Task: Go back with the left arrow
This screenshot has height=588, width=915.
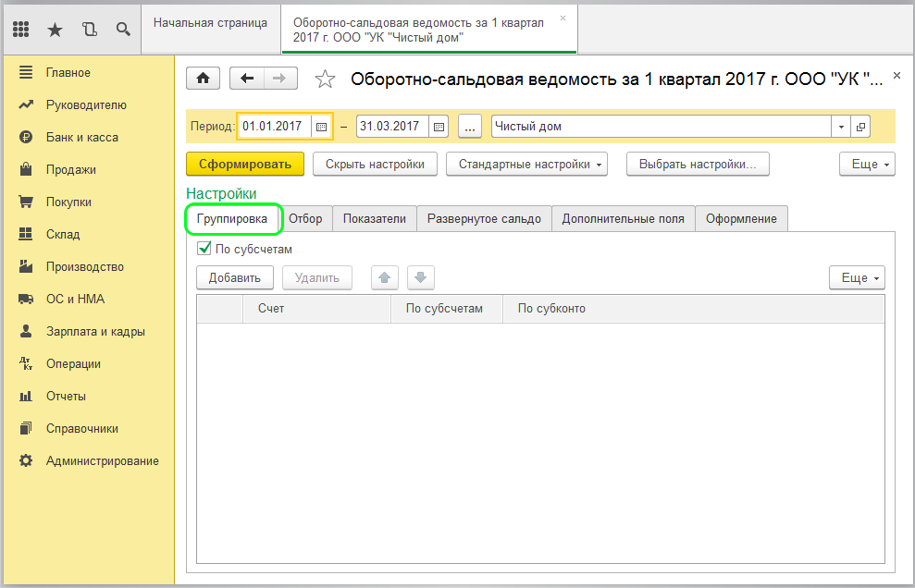Action: tap(247, 80)
